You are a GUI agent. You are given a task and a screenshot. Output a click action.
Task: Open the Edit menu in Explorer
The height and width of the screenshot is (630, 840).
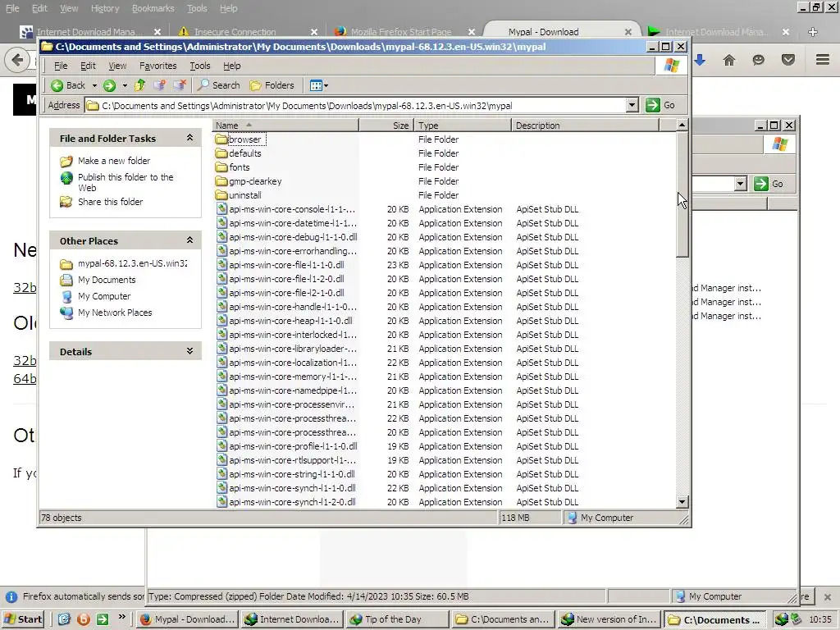pyautogui.click(x=88, y=66)
